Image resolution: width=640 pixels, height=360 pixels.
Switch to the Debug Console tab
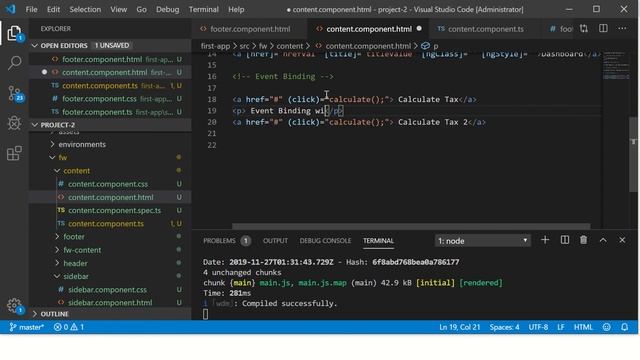coord(325,241)
